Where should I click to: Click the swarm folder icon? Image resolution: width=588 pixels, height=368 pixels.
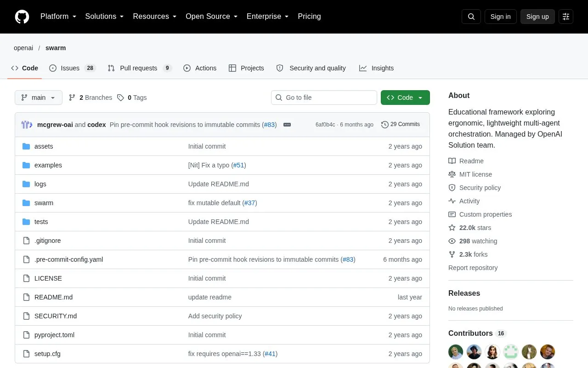click(26, 203)
